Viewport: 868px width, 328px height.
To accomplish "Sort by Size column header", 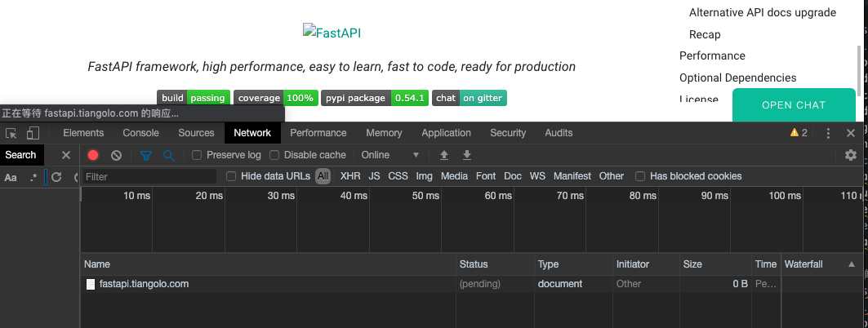I will (715, 264).
